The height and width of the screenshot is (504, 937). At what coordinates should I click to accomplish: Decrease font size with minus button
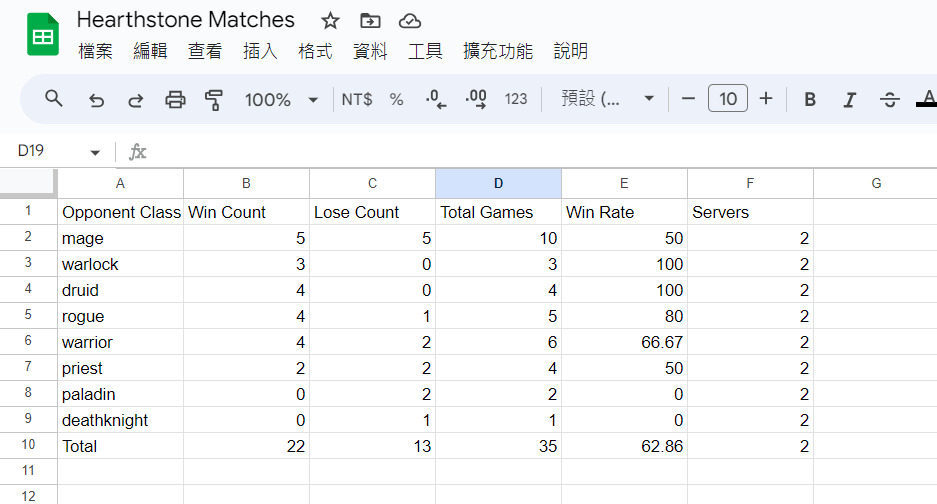tap(688, 99)
